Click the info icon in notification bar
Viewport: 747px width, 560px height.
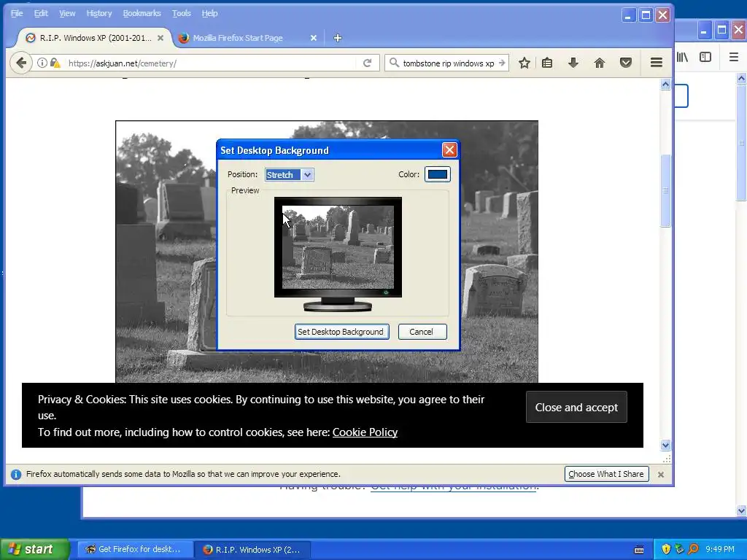[x=16, y=474]
